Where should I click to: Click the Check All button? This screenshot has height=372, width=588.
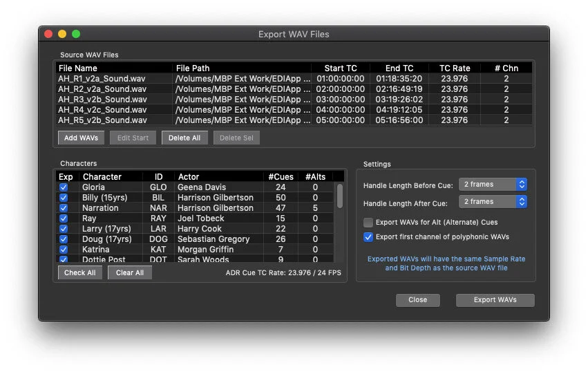pyautogui.click(x=80, y=272)
